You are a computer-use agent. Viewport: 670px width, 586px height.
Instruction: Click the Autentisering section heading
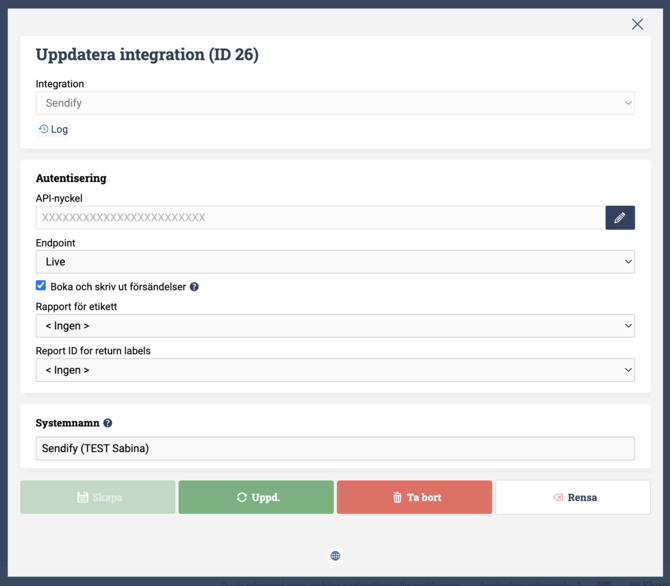click(71, 178)
